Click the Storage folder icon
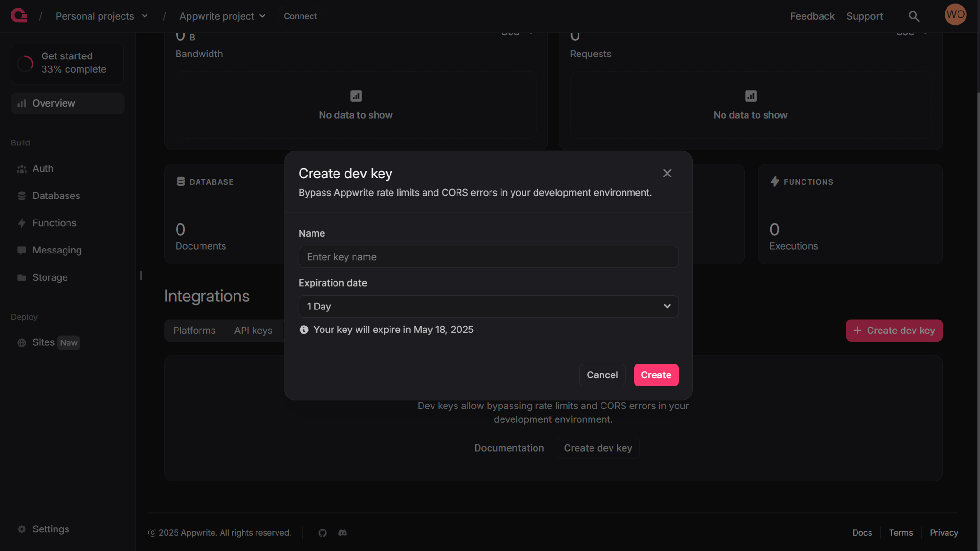 coord(22,277)
